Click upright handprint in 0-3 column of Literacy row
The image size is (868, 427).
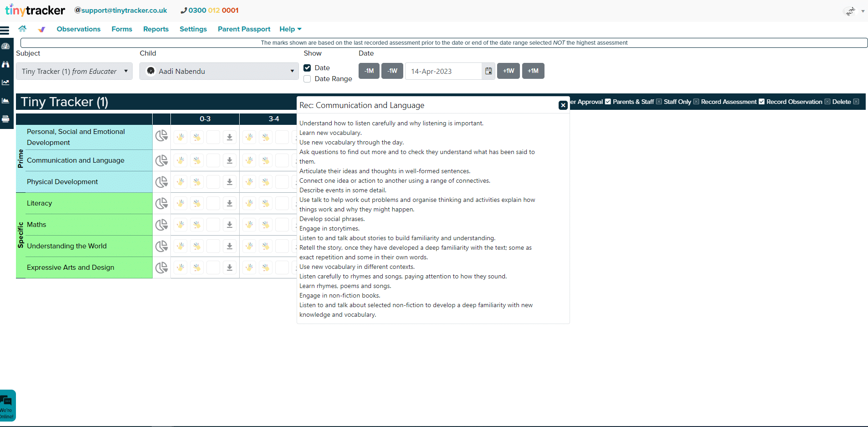pyautogui.click(x=180, y=203)
